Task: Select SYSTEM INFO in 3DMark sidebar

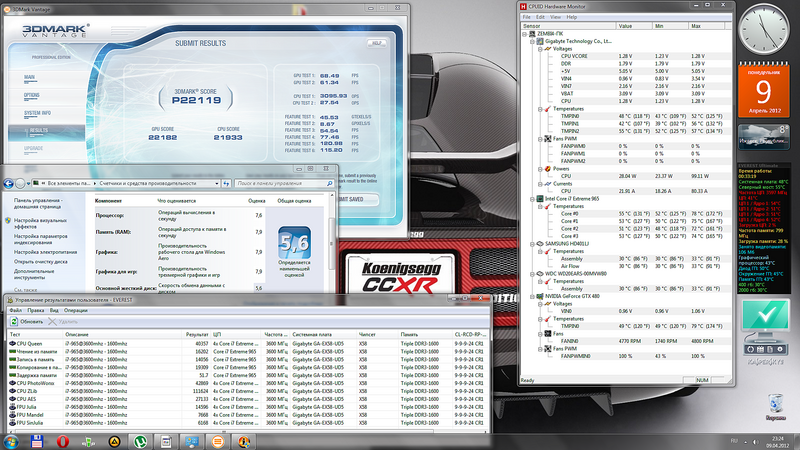Action: pyautogui.click(x=37, y=113)
